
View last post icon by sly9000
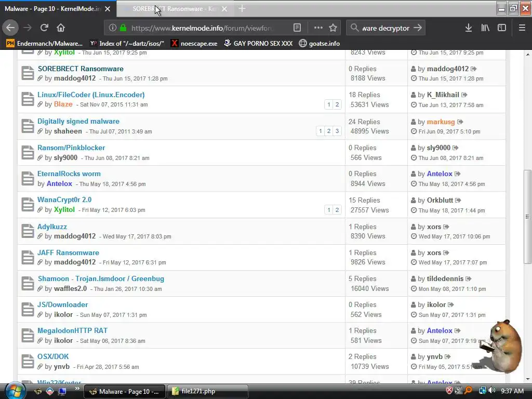[456, 148]
